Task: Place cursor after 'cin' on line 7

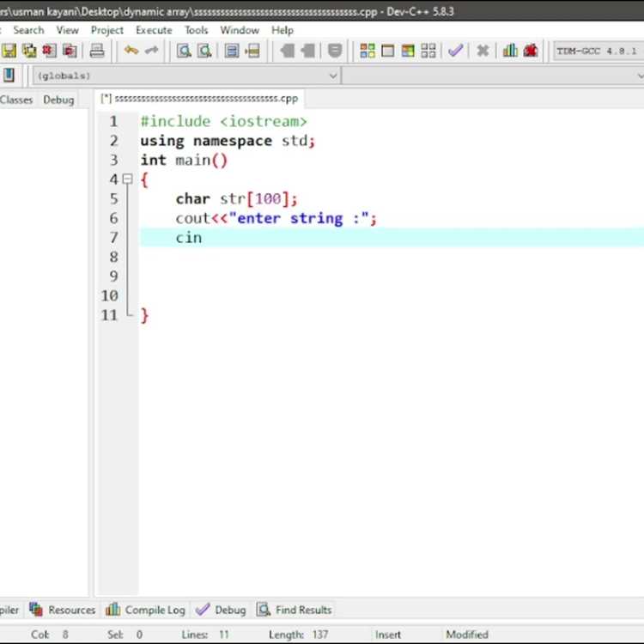Action: [203, 238]
